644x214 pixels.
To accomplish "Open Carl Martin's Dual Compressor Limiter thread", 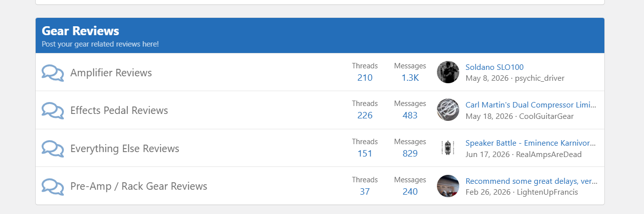I will click(x=531, y=105).
